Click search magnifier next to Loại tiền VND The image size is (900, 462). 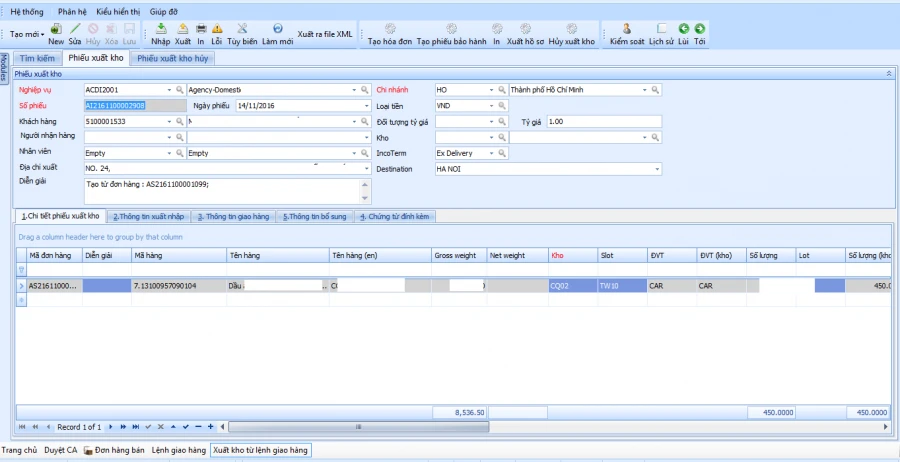coord(502,106)
